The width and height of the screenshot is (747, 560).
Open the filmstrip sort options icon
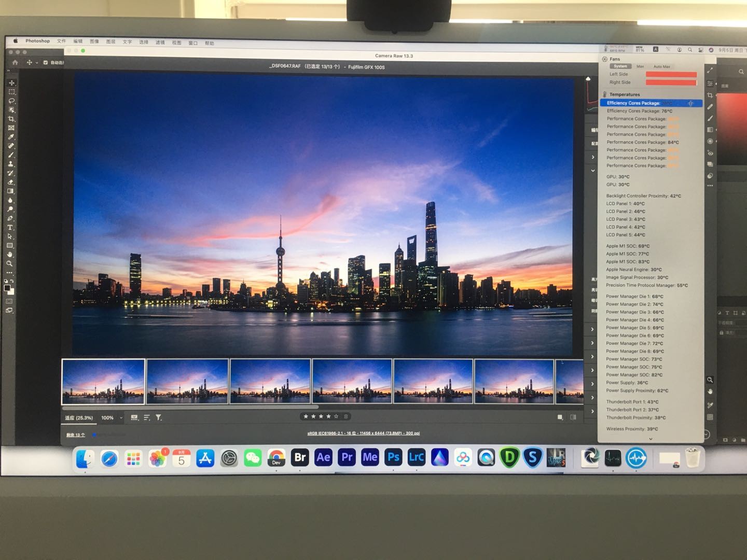tap(147, 417)
